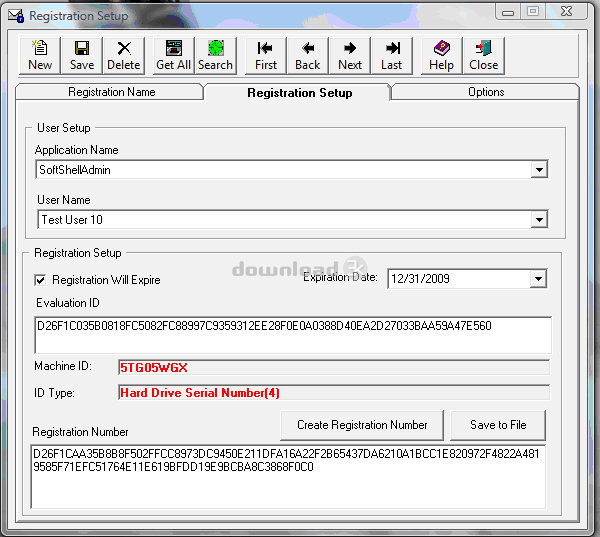
Task: Open the Search tool
Action: pyautogui.click(x=215, y=55)
